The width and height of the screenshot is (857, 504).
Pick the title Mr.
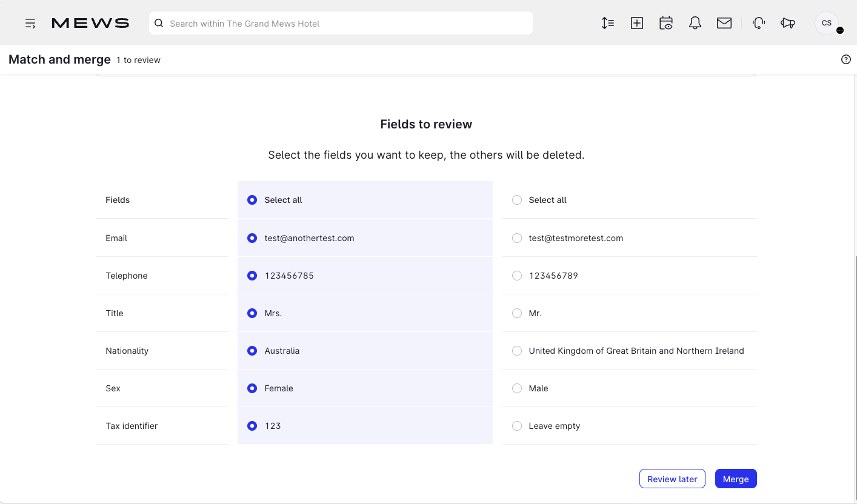click(x=517, y=313)
